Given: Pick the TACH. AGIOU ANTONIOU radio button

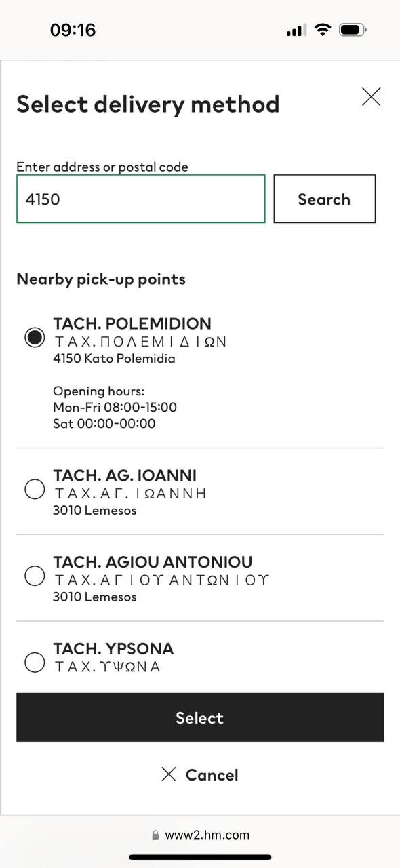Looking at the screenshot, I should click(x=35, y=576).
